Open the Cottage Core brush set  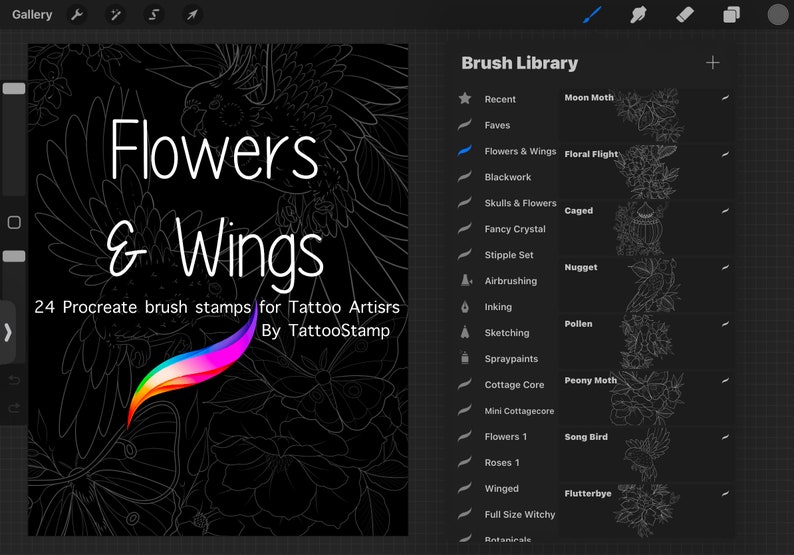[x=505, y=384]
